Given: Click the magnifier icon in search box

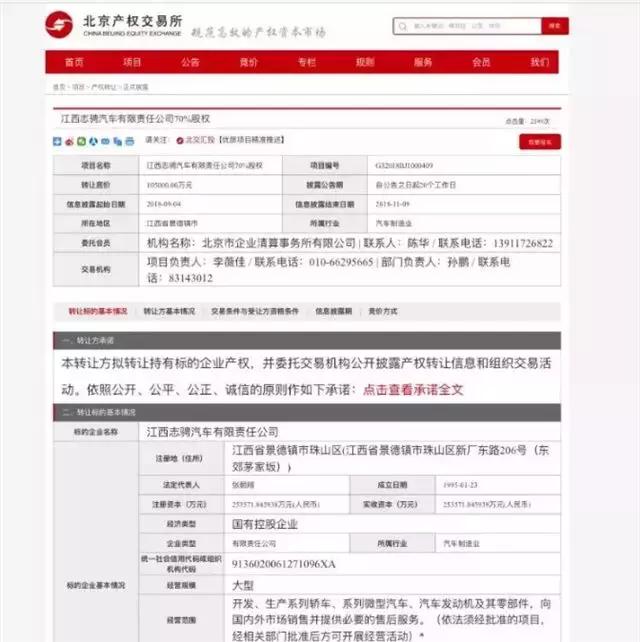Looking at the screenshot, I should [x=403, y=26].
